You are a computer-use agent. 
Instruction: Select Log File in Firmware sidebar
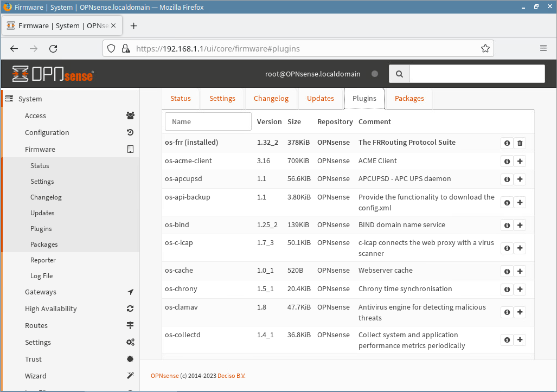coord(42,276)
